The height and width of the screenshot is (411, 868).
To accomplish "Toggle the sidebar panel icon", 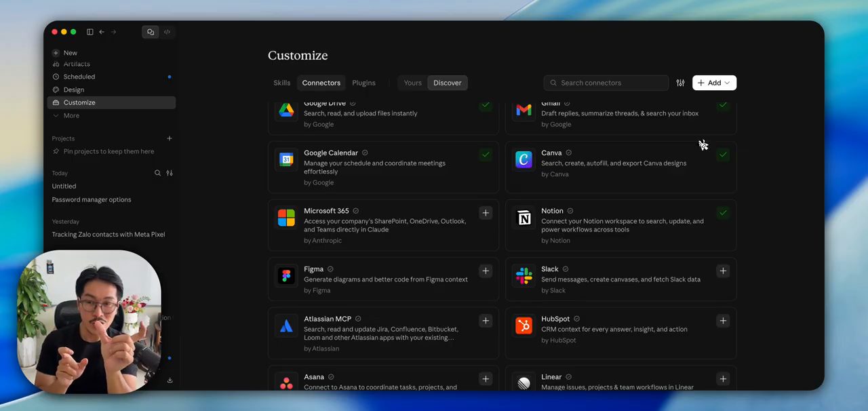I will 90,32.
